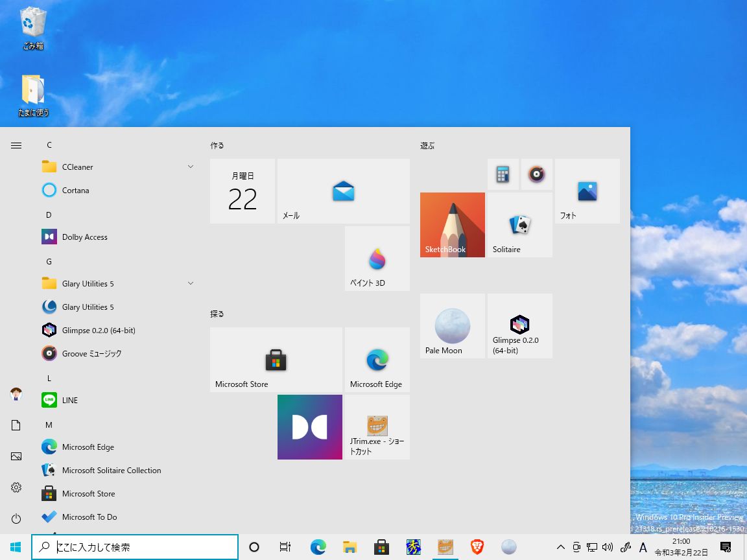Open Dolby Access in the app list
Image resolution: width=747 pixels, height=560 pixels.
(117, 237)
